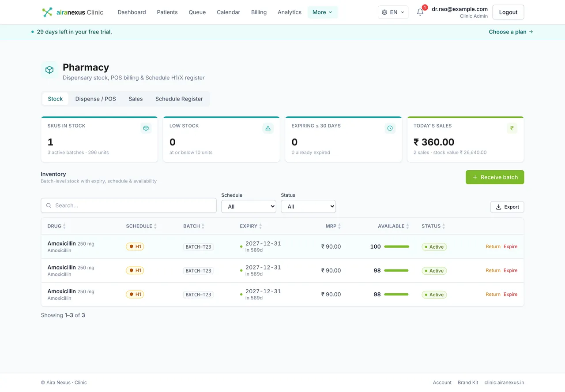The width and height of the screenshot is (565, 392).
Task: Open the Brand Kit footer link
Action: (x=468, y=382)
